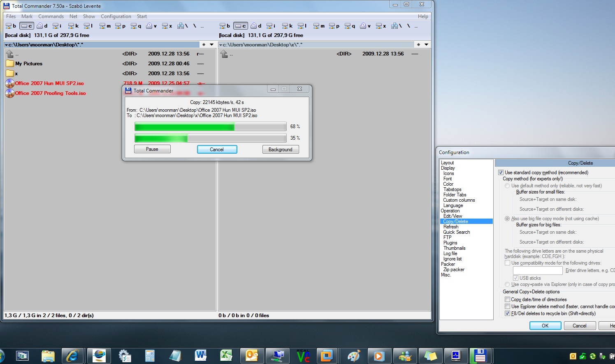Viewport: 615px width, 364px height.
Task: Open left panel directory history arrow
Action: coord(212,44)
